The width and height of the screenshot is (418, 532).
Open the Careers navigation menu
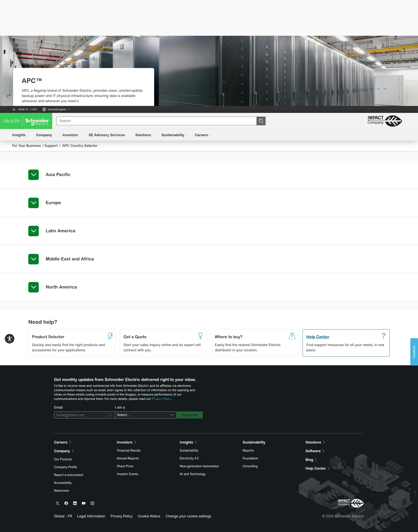[x=203, y=135]
